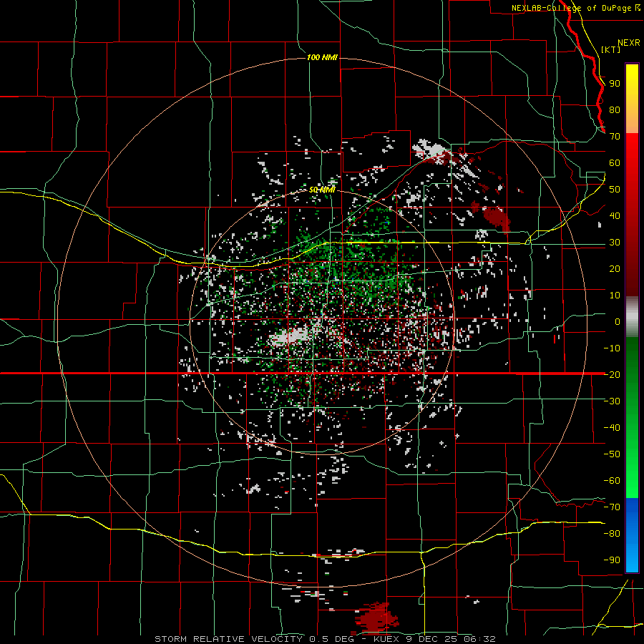This screenshot has height=644, width=644.
Task: Click the -50 value on velocity scale
Action: 612,454
